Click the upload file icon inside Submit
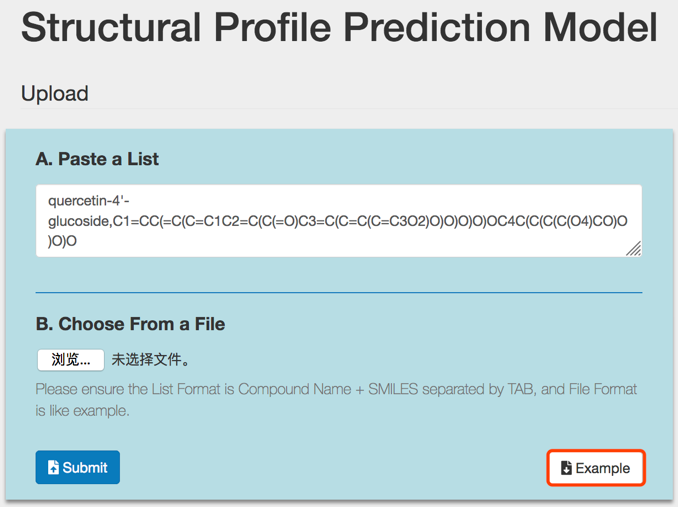The image size is (678, 507). (x=53, y=467)
